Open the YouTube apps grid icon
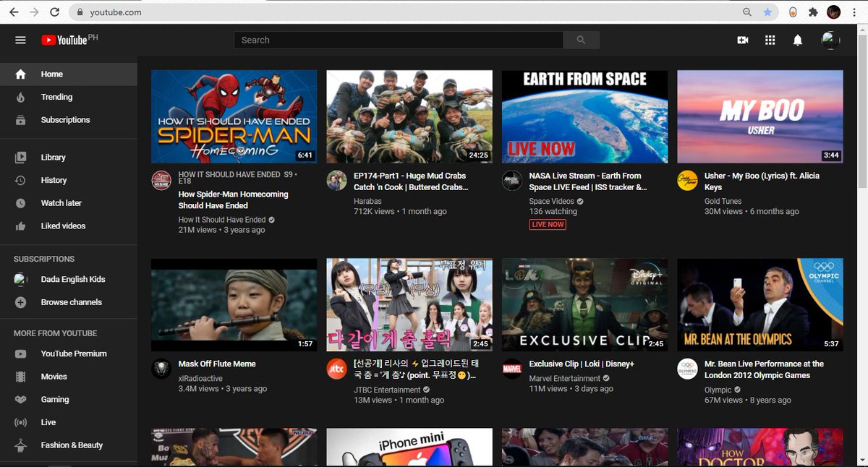 pyautogui.click(x=770, y=40)
